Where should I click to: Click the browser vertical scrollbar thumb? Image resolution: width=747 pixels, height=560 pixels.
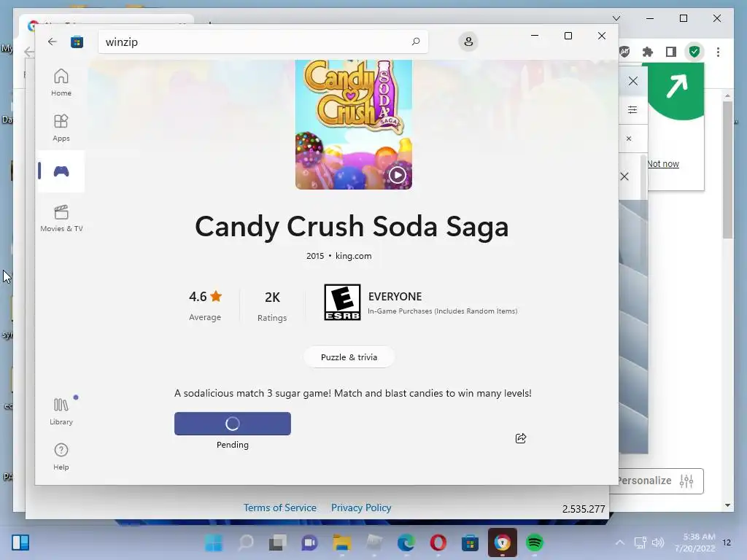727,169
